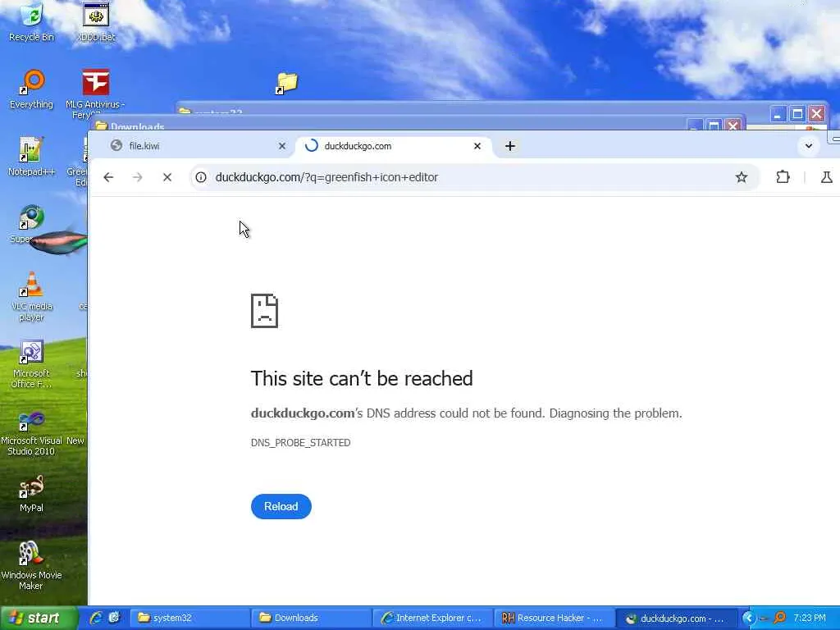Expand the tab search dropdown

tap(809, 146)
